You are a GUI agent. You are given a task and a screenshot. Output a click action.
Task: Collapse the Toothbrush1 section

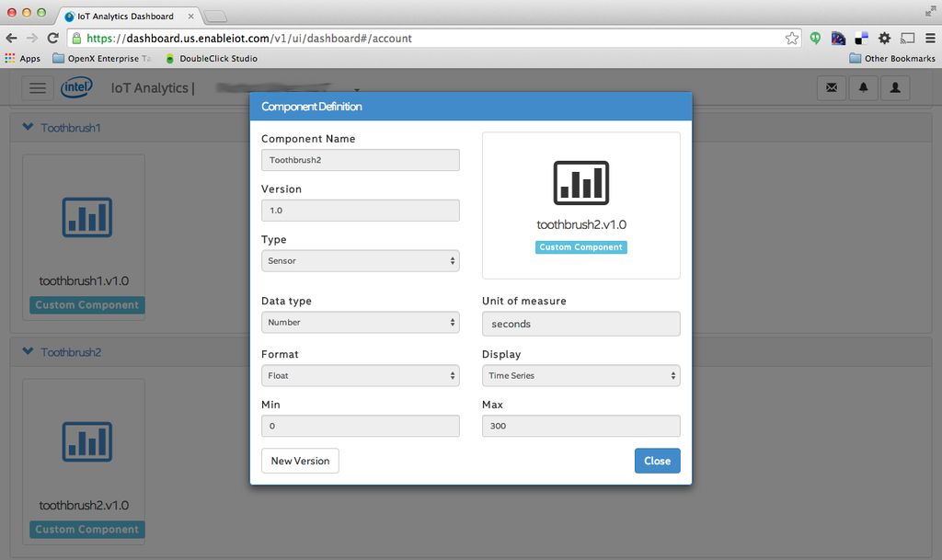coord(28,127)
